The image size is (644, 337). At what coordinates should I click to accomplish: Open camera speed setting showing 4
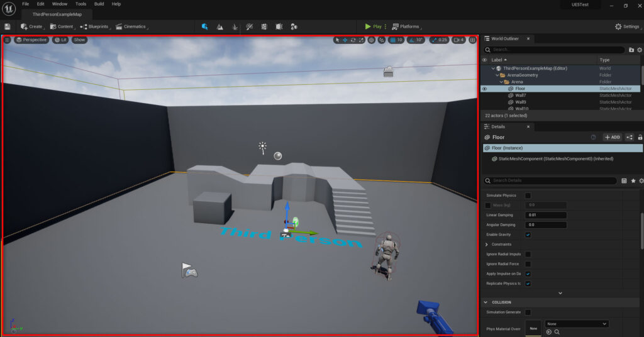tap(458, 40)
